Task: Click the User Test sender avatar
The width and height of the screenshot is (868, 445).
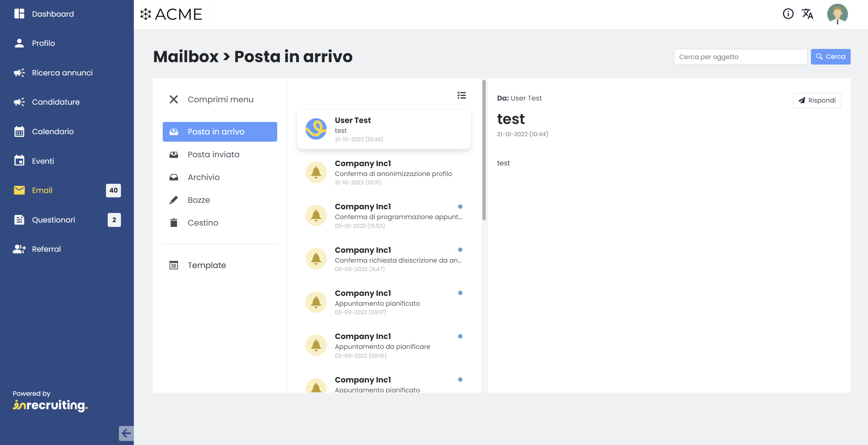Action: click(316, 129)
